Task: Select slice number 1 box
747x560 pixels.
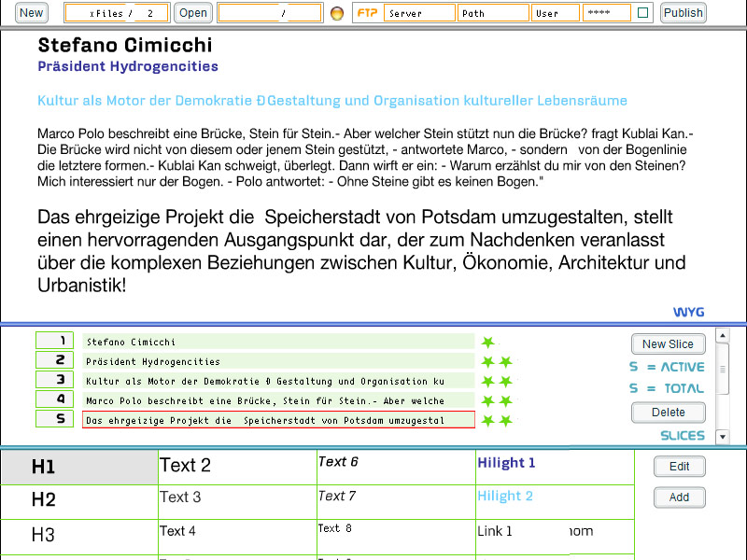Action: (54, 341)
